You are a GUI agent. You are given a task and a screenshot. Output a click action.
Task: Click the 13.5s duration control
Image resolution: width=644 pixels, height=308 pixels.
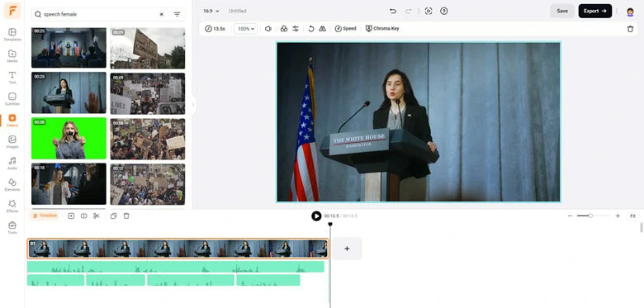pyautogui.click(x=215, y=29)
